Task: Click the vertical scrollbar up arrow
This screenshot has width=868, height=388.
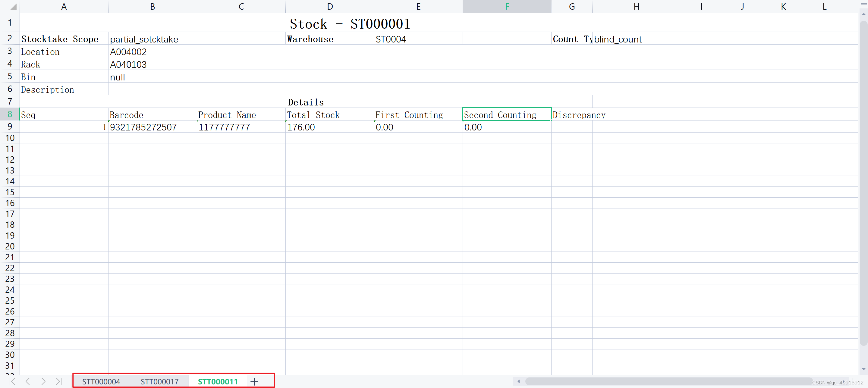Action: coord(864,14)
